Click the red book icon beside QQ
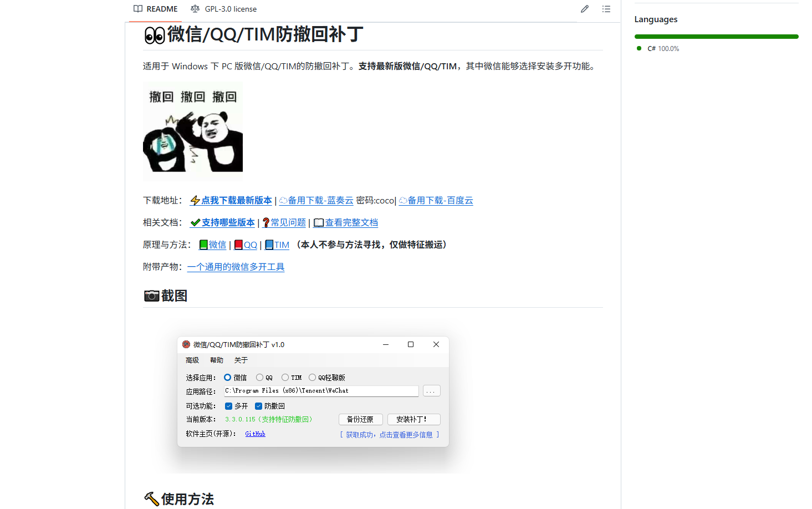Viewport: 812px width, 509px height. (x=238, y=245)
